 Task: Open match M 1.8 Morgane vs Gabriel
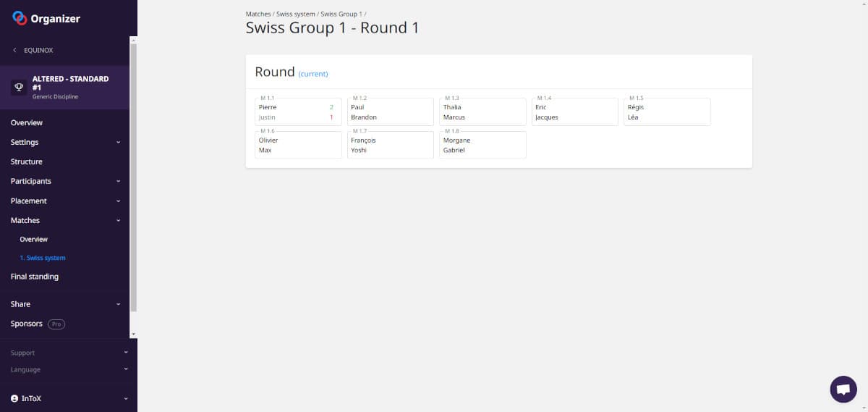coord(482,145)
